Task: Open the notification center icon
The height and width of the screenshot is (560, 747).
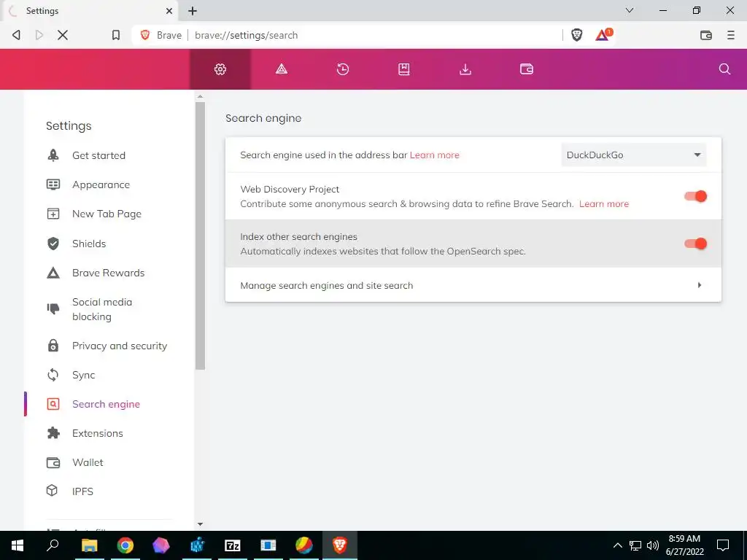Action: (723, 545)
